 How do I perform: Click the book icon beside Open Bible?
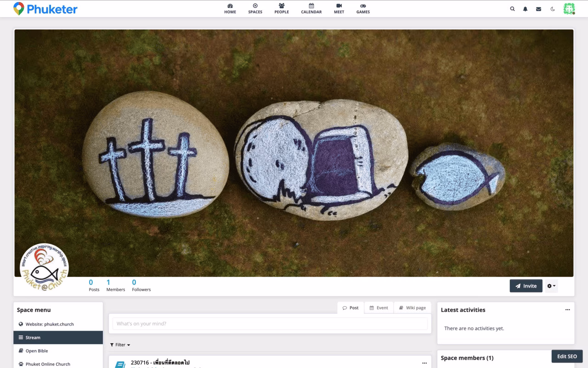(21, 351)
